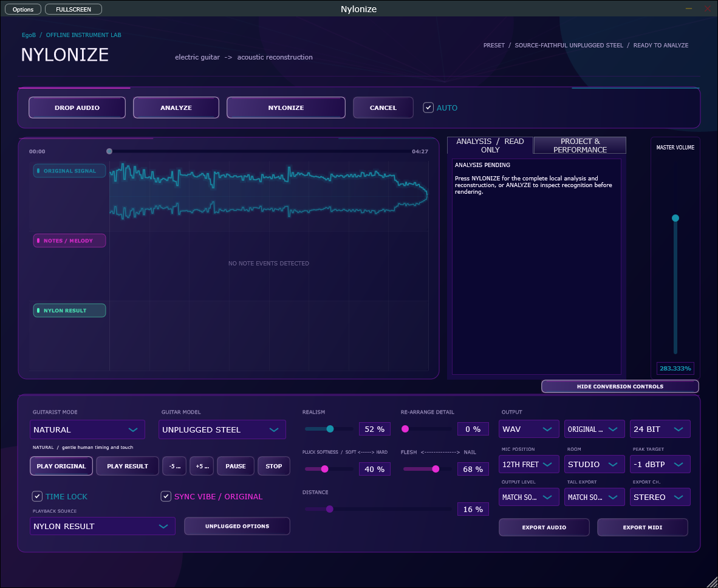The height and width of the screenshot is (588, 718).
Task: Click the MASTER VOLUME slider handle
Action: 675,218
